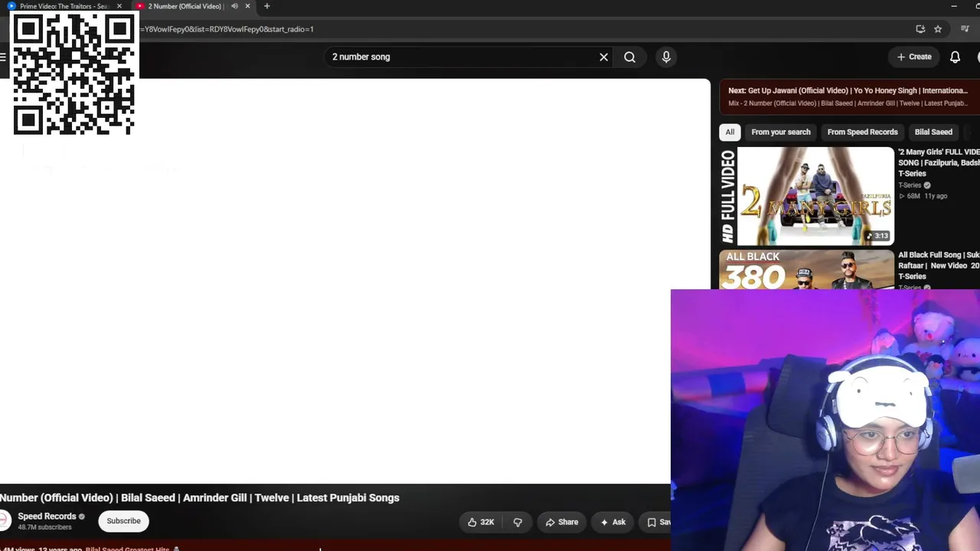980x551 pixels.
Task: Close the 2 Number YouTube tab
Action: 247,6
